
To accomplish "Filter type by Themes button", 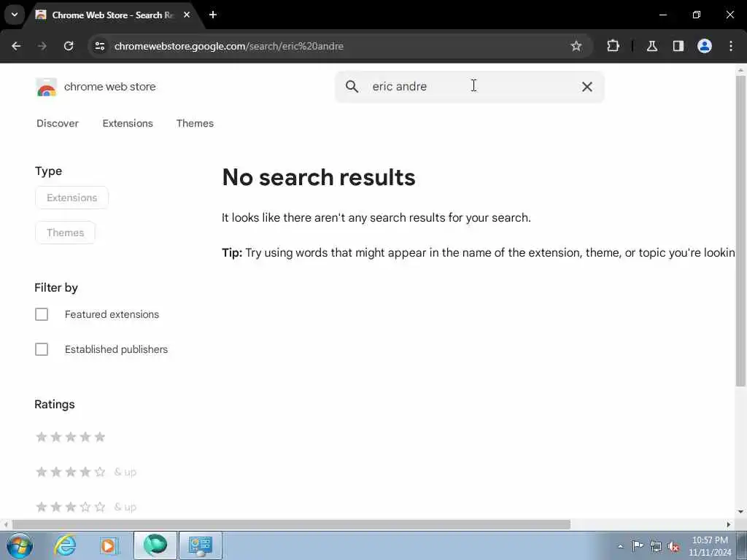I will [x=65, y=233].
